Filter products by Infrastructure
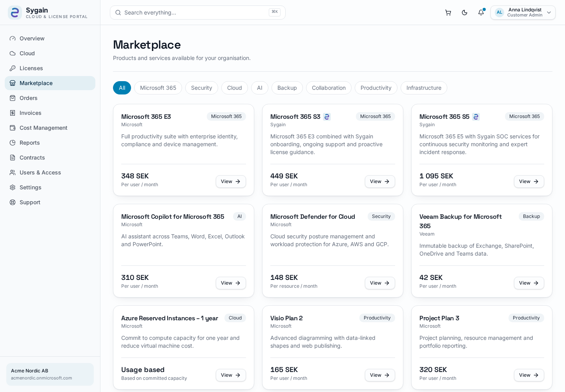Image resolution: width=565 pixels, height=392 pixels. (x=424, y=88)
